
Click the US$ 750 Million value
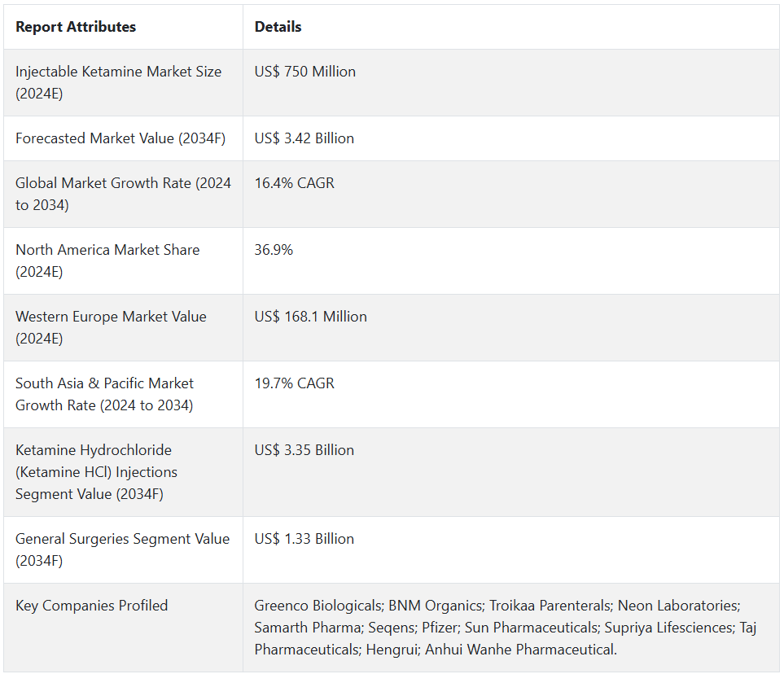(x=304, y=72)
